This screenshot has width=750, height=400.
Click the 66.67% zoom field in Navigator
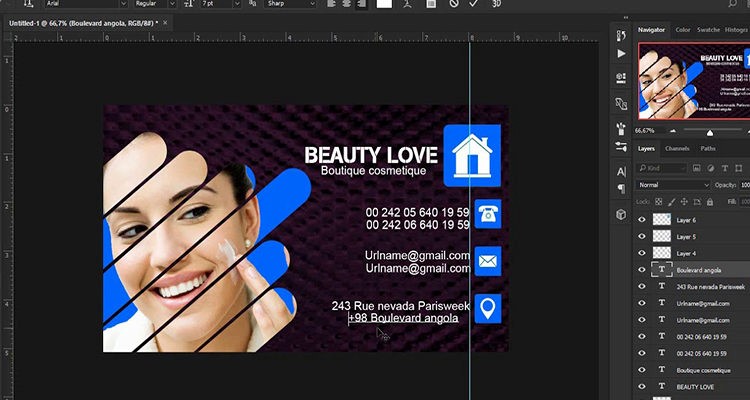[x=644, y=131]
